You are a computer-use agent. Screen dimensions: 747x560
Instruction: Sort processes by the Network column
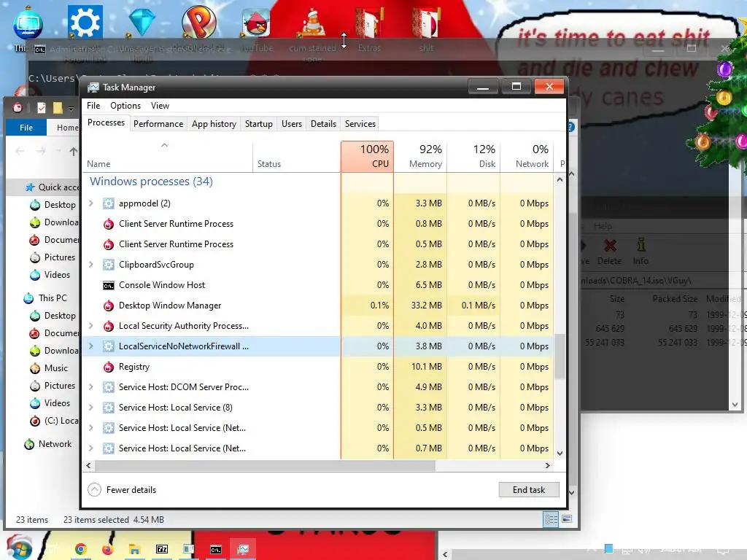(x=527, y=157)
